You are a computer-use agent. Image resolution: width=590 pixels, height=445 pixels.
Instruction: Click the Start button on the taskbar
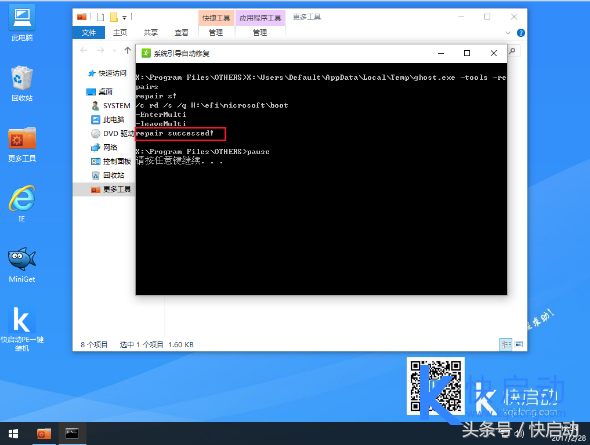(x=13, y=434)
